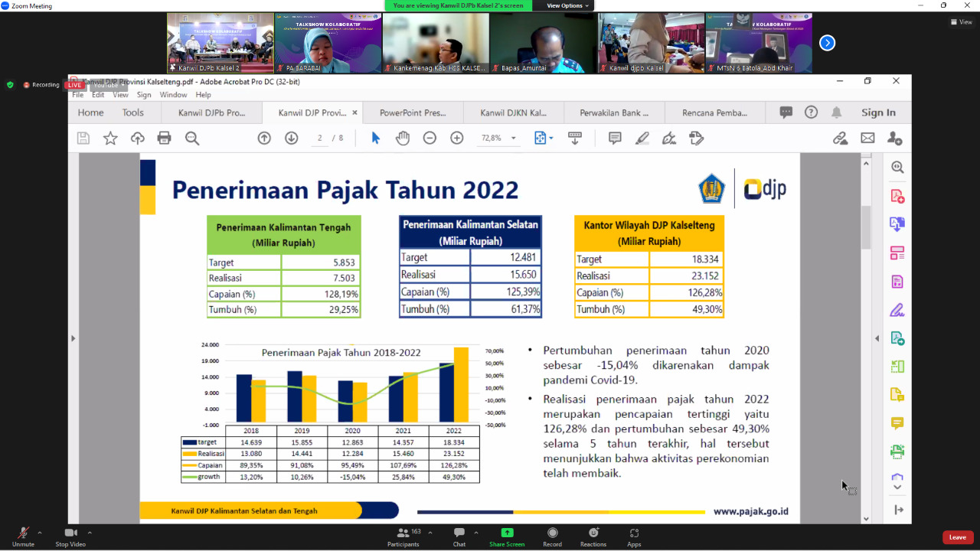This screenshot has height=551, width=980.
Task: Open the Window menu
Action: 173,95
